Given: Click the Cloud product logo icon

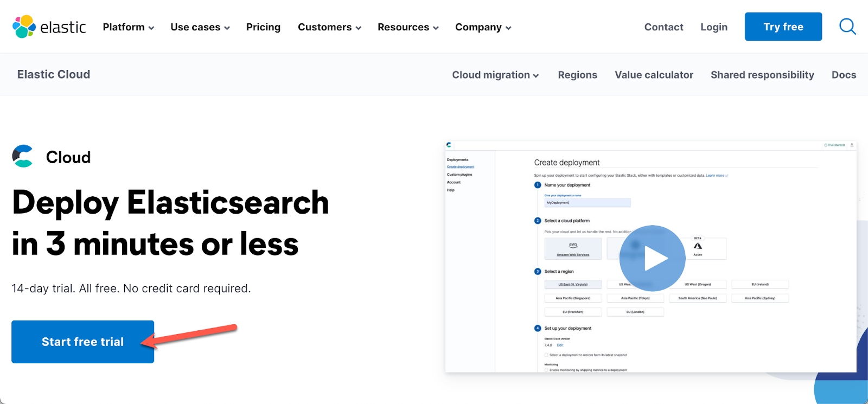Looking at the screenshot, I should [x=23, y=156].
